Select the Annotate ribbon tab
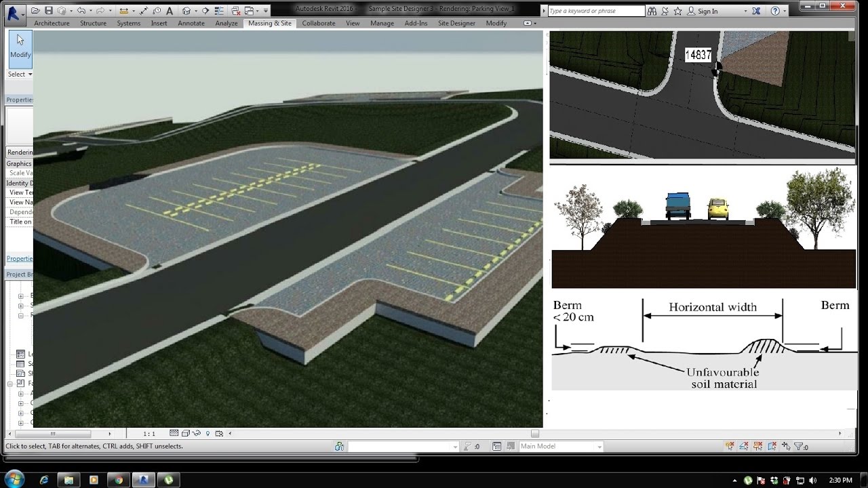This screenshot has height=488, width=868. click(x=191, y=23)
